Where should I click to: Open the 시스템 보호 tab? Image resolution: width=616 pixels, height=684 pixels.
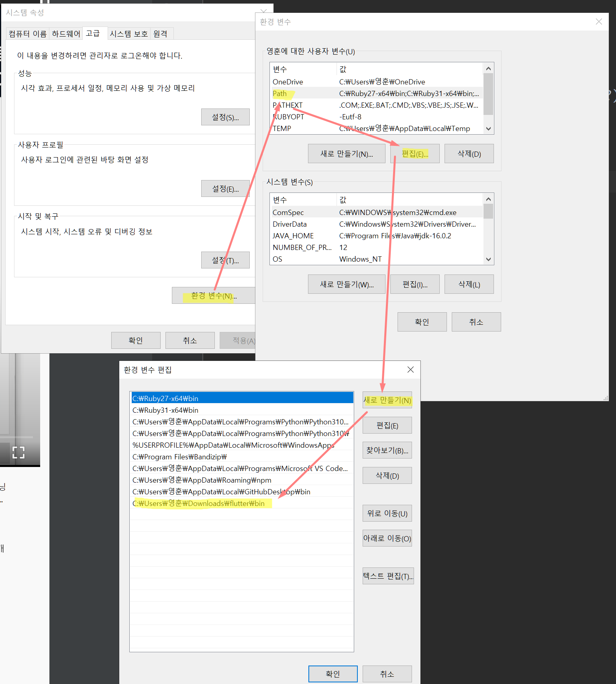click(129, 34)
